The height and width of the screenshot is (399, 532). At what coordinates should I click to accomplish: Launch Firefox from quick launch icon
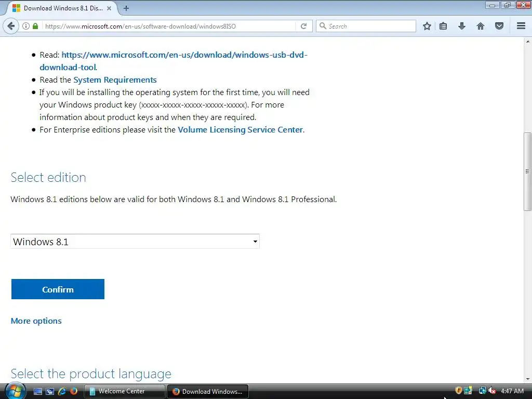pos(73,391)
